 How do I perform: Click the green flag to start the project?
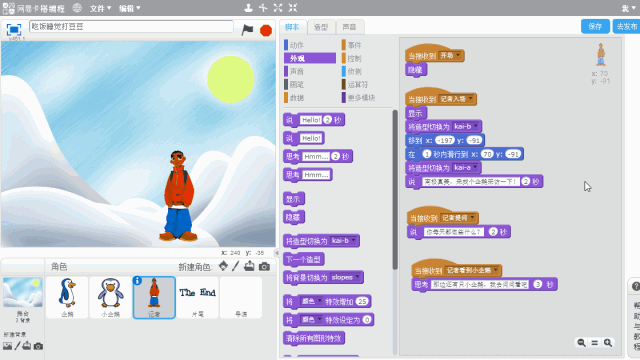point(247,30)
